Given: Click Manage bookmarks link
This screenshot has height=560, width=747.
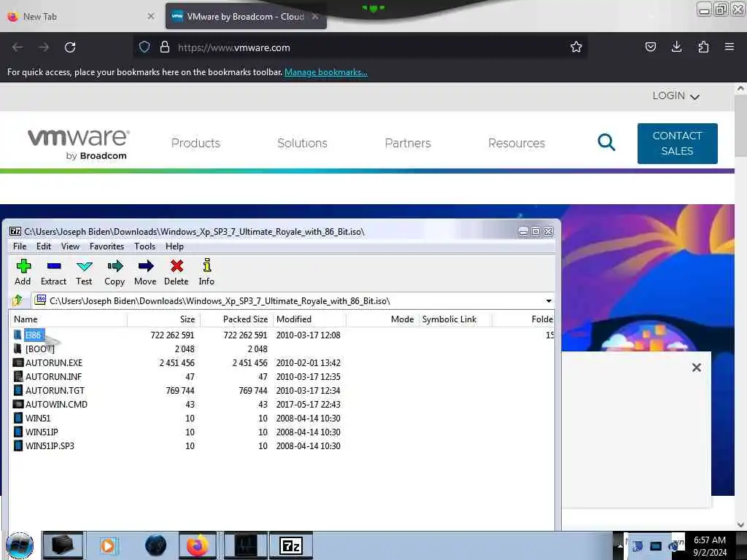Looking at the screenshot, I should coord(326,72).
